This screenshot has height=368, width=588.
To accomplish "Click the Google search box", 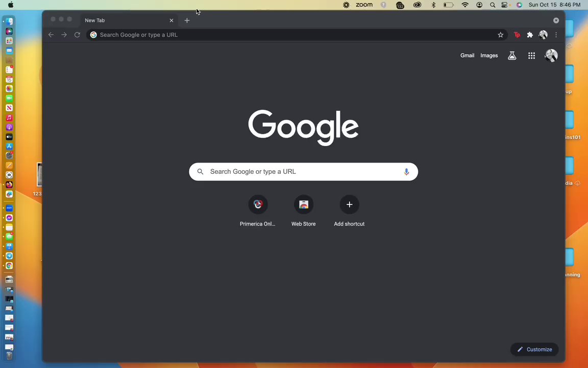I will click(x=303, y=172).
